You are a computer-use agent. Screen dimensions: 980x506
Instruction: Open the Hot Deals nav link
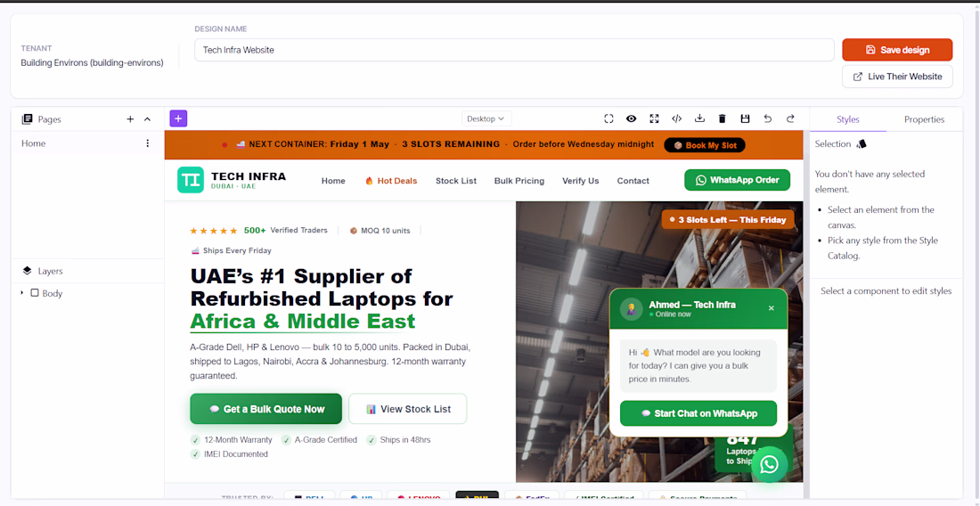click(390, 181)
